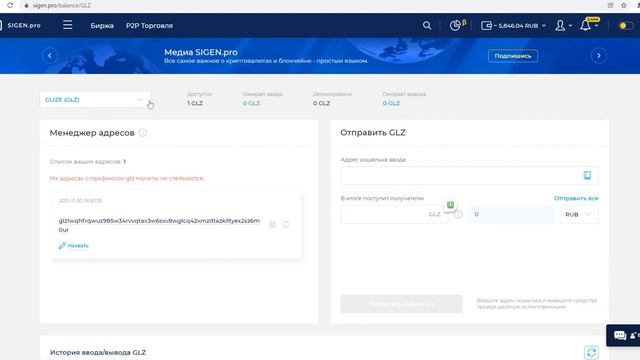Click the pending withdrawal 0 GLZ value

point(391,103)
